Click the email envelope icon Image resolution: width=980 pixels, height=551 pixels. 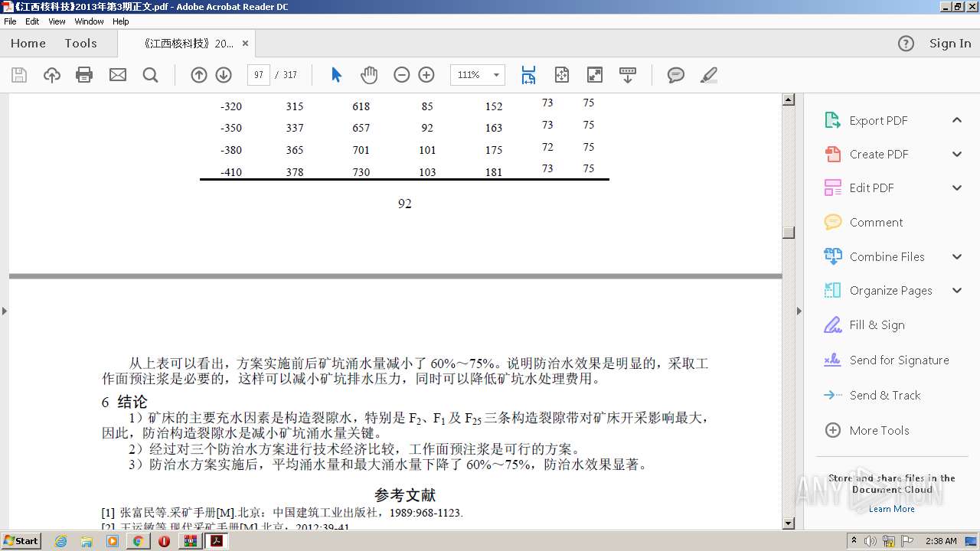[x=118, y=75]
